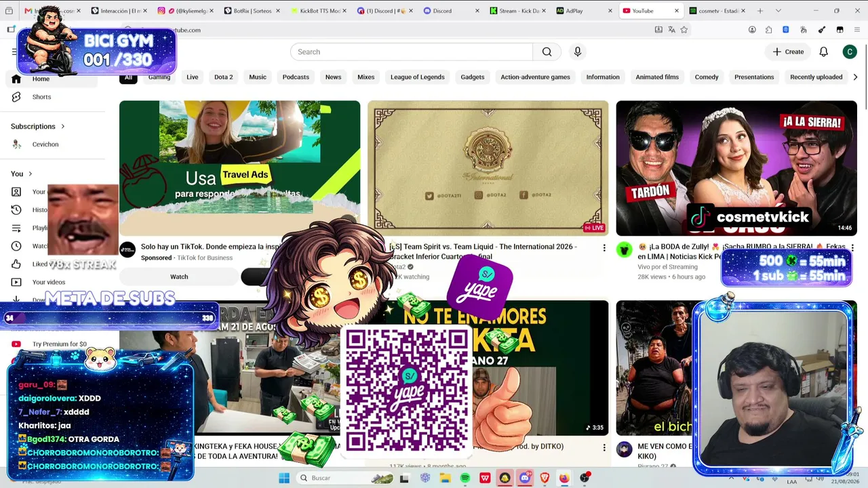
Task: Expand the Subscriptions section
Action: pyautogui.click(x=38, y=127)
